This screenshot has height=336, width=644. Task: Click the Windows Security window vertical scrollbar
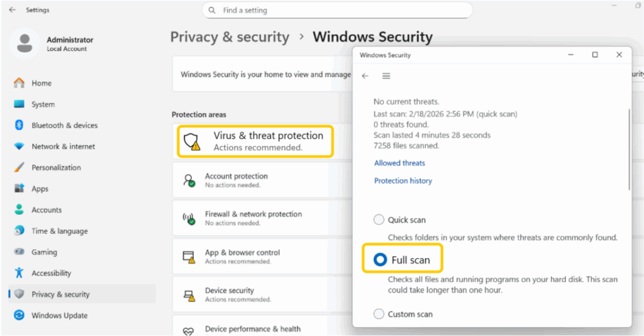click(x=629, y=150)
